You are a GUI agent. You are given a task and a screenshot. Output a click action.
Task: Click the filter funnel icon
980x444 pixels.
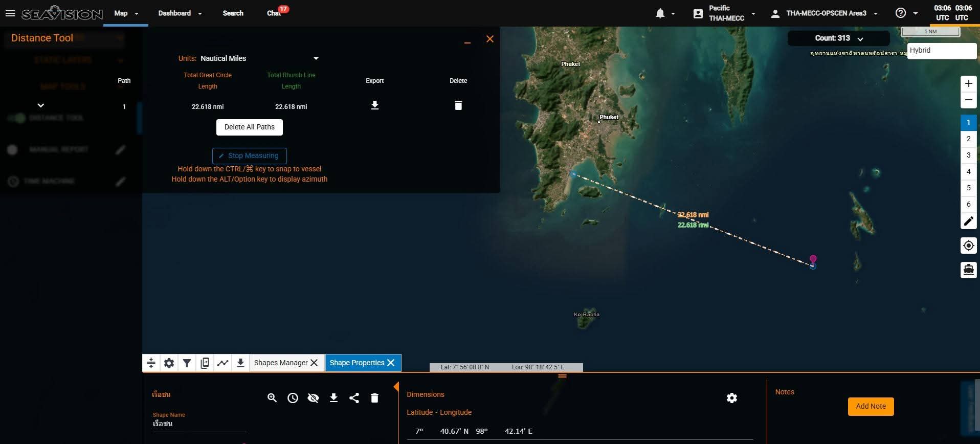coord(187,363)
